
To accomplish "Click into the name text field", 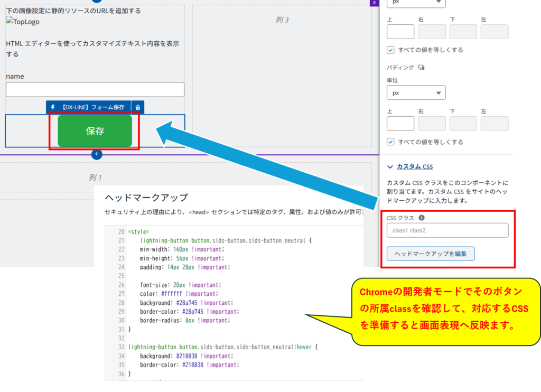I will [x=95, y=90].
